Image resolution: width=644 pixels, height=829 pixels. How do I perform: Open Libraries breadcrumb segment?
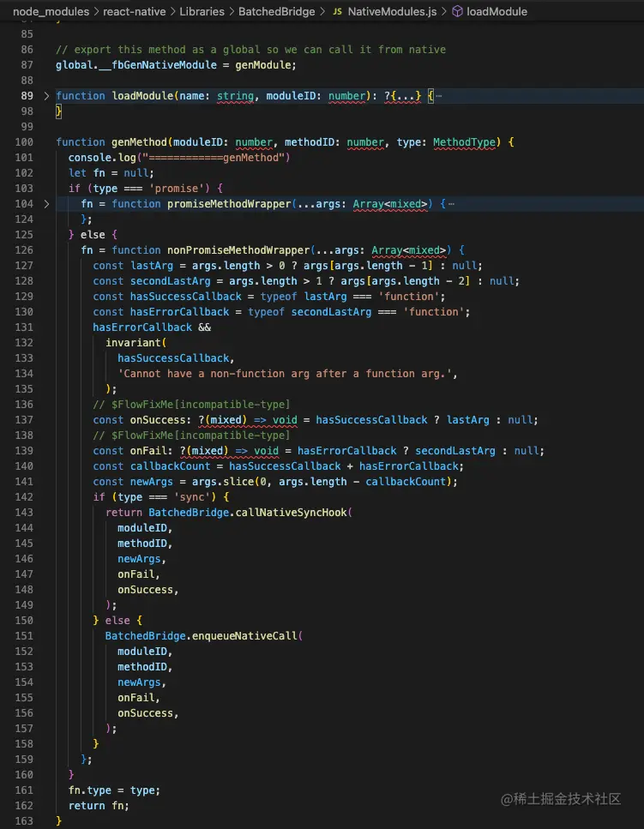(x=202, y=11)
